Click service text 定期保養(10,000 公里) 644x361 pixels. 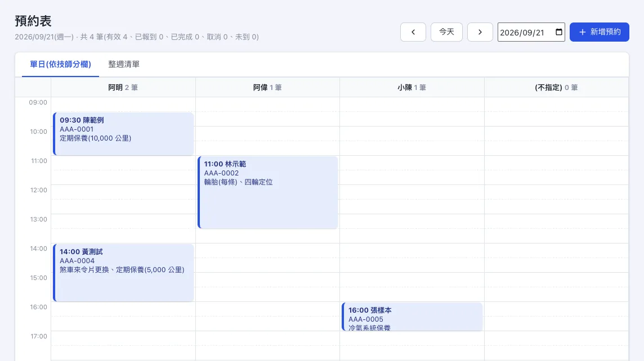coord(95,138)
